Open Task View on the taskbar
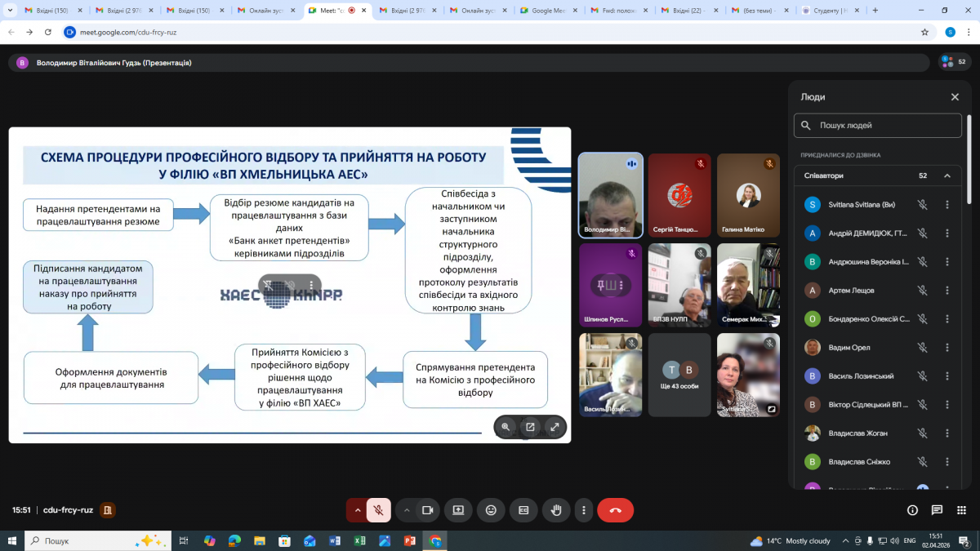The image size is (980, 551). [184, 540]
